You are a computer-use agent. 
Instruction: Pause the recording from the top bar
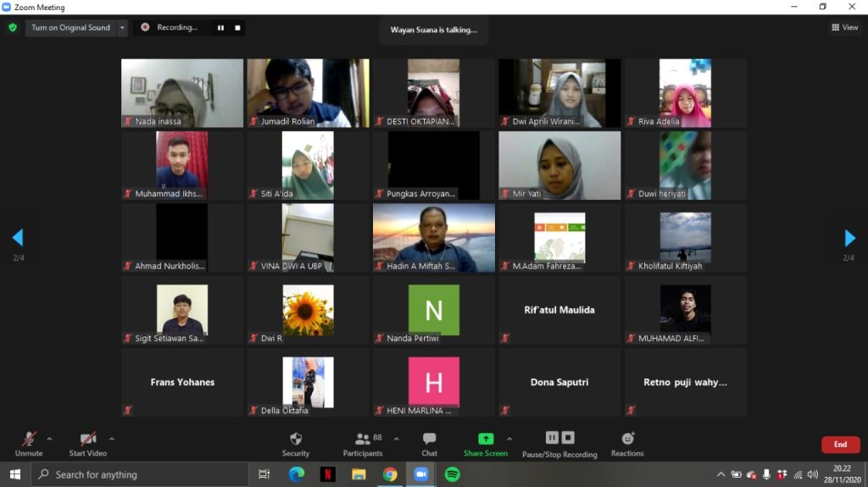pyautogui.click(x=220, y=28)
